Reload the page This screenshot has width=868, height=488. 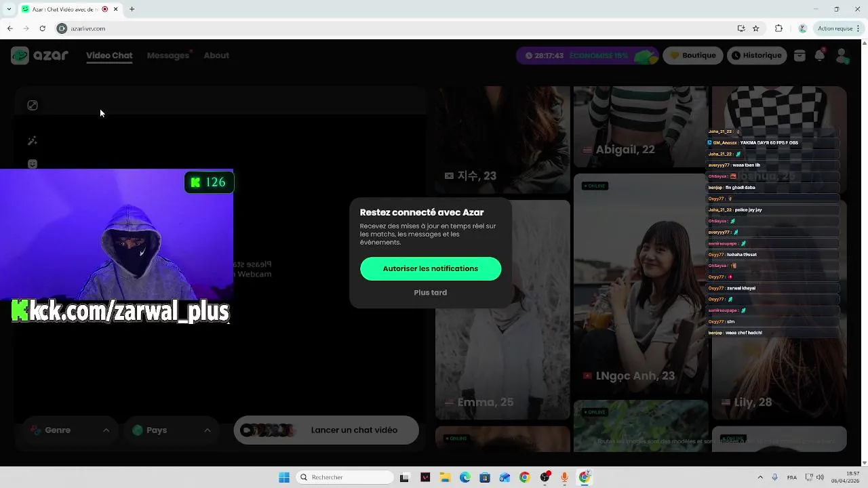pyautogui.click(x=42, y=28)
